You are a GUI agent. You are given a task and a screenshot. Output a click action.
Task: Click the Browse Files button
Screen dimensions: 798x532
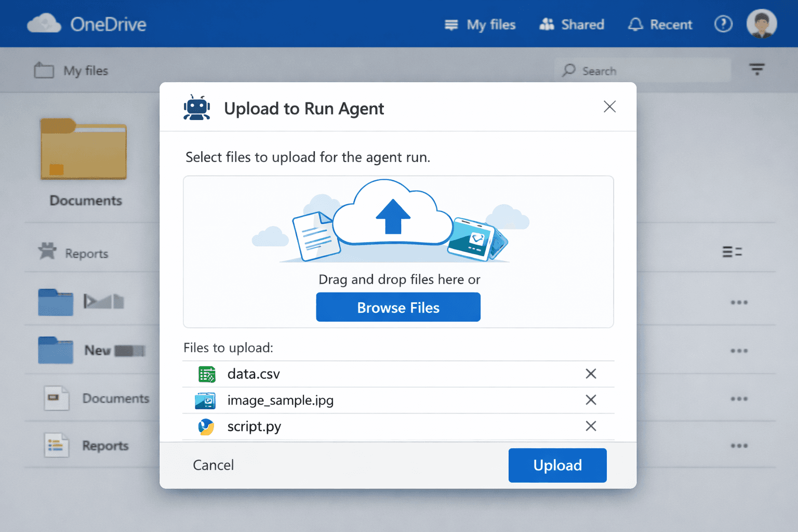click(x=398, y=307)
